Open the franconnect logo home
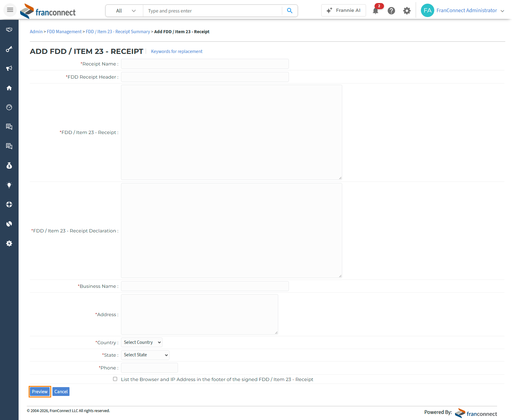The image size is (512, 420). coord(48,11)
